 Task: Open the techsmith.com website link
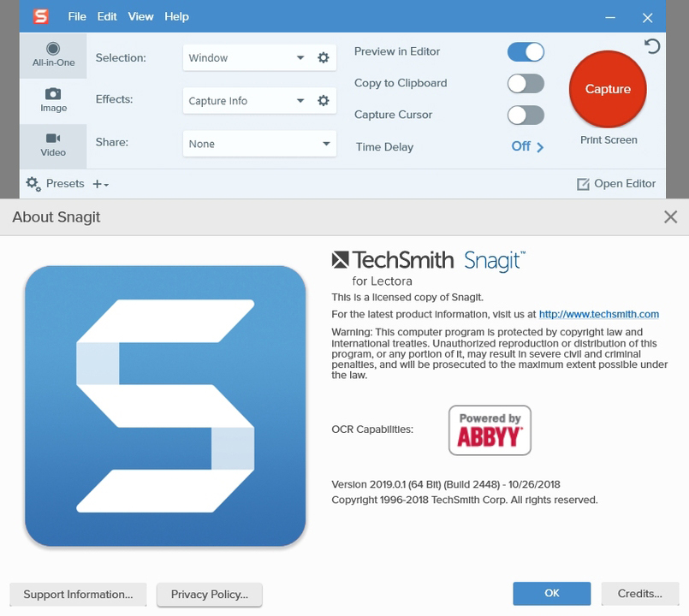(x=599, y=314)
